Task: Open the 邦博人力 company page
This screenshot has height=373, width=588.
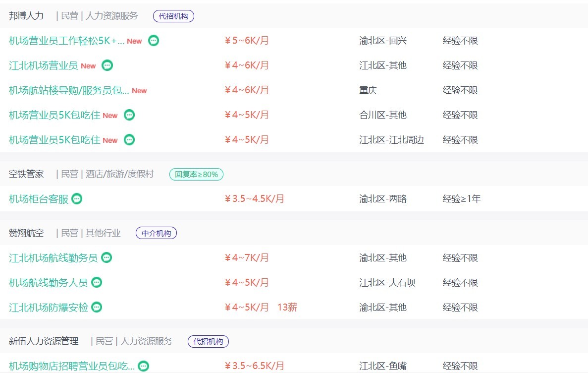Action: pos(26,16)
